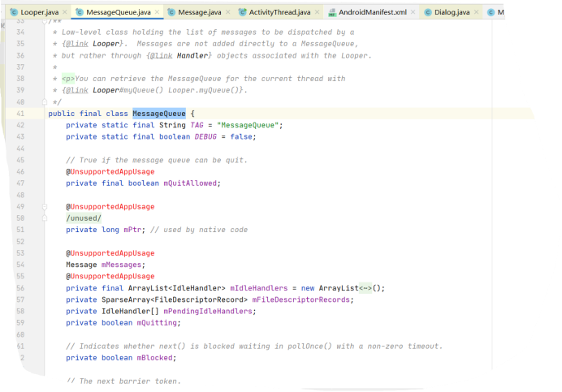Click the "used by native code" comment
The image size is (562, 392).
point(199,230)
